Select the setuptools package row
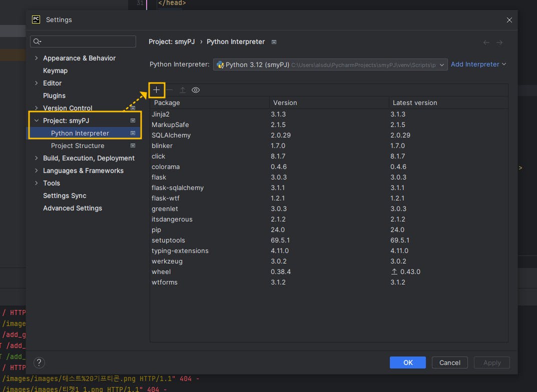Viewport: 537px width, 392px height. click(x=329, y=240)
